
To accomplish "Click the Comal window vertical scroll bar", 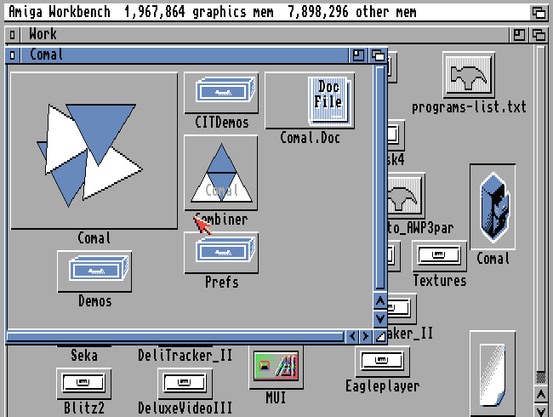I will coord(380,178).
